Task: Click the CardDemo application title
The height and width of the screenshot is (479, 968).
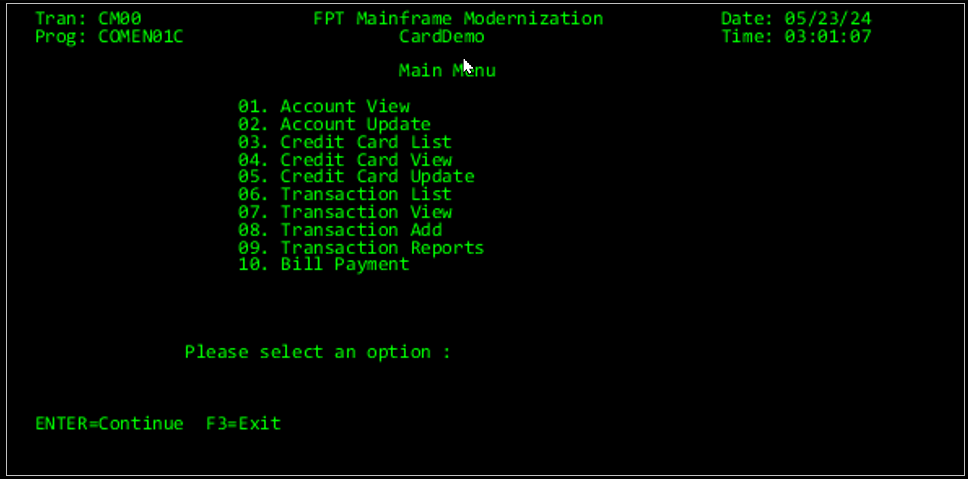Action: click(441, 37)
